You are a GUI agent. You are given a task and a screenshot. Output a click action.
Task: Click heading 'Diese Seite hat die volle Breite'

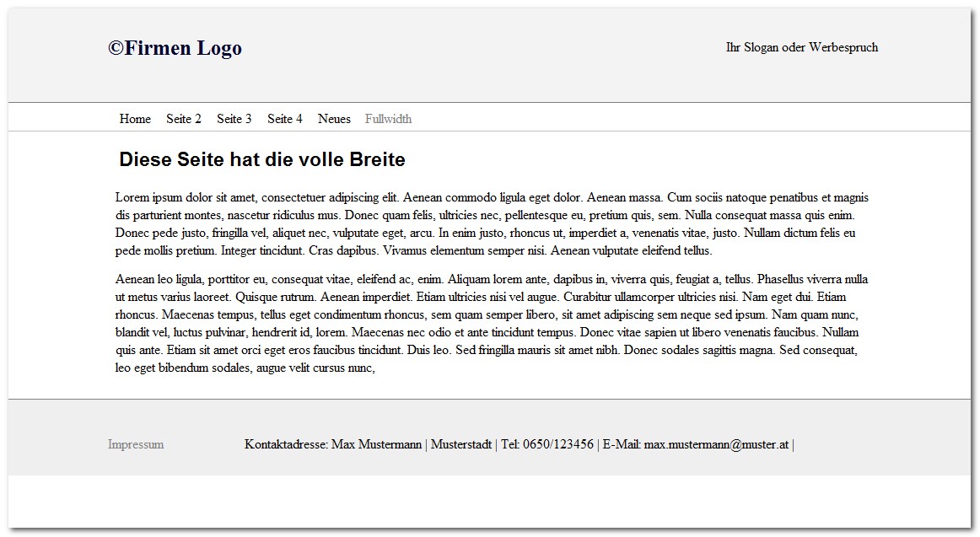[262, 160]
